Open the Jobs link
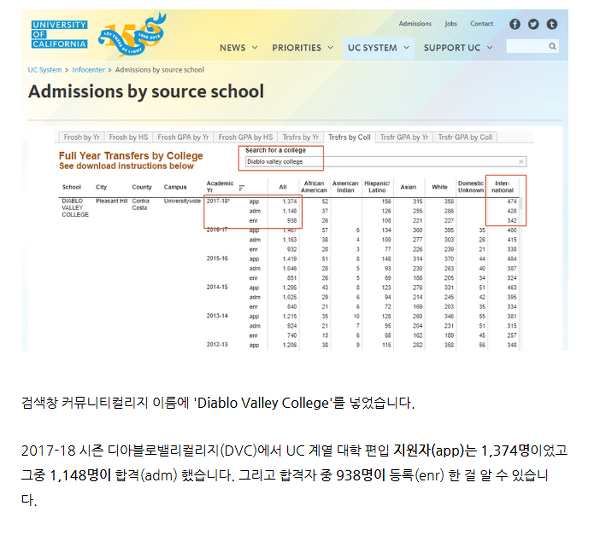This screenshot has width=600, height=535. pos(451,24)
